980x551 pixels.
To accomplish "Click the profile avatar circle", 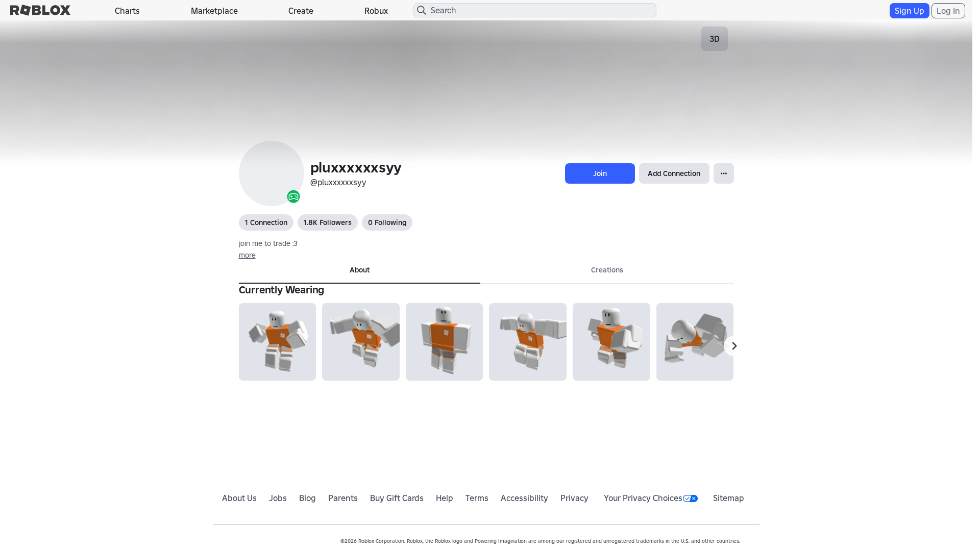I will (272, 173).
